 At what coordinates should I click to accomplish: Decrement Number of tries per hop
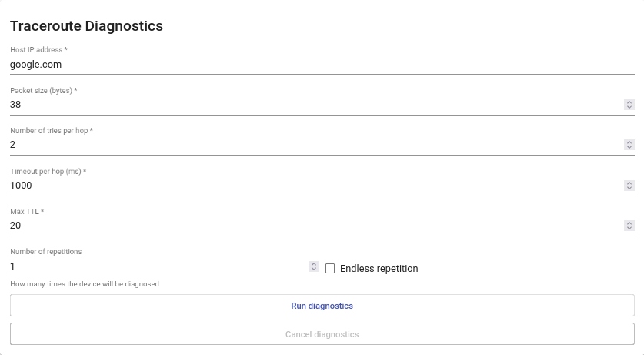[x=629, y=147]
